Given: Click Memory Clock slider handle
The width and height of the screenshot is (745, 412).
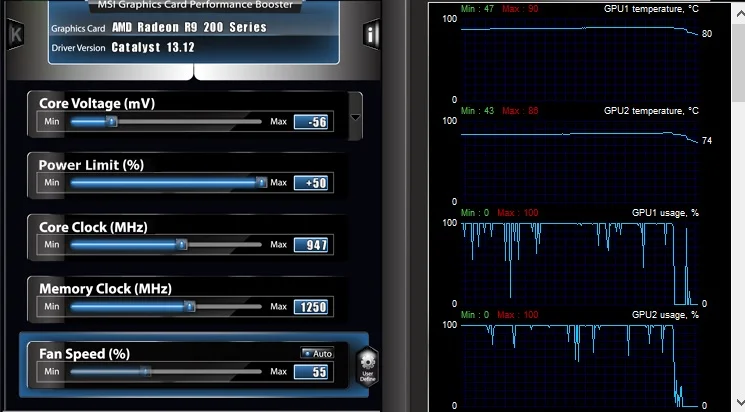Looking at the screenshot, I should click(190, 307).
